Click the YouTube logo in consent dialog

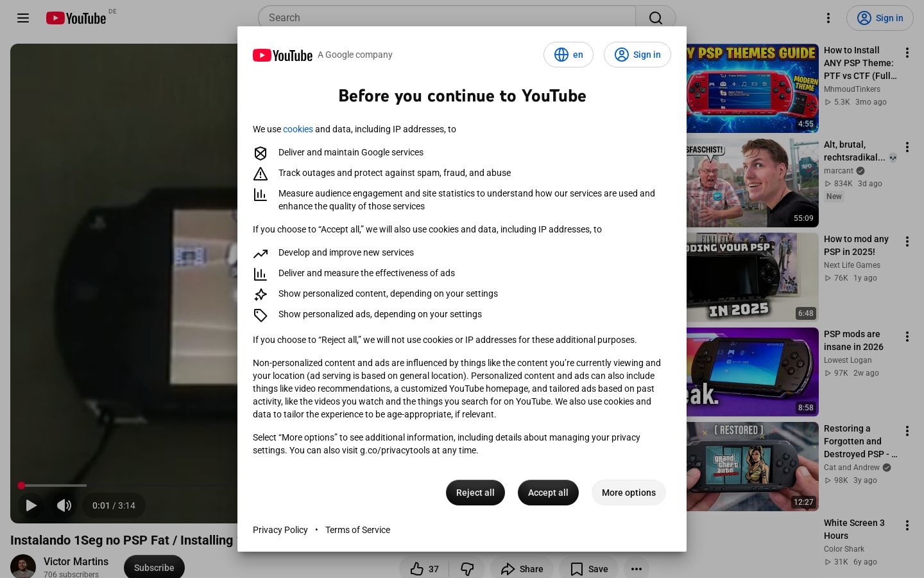click(282, 55)
